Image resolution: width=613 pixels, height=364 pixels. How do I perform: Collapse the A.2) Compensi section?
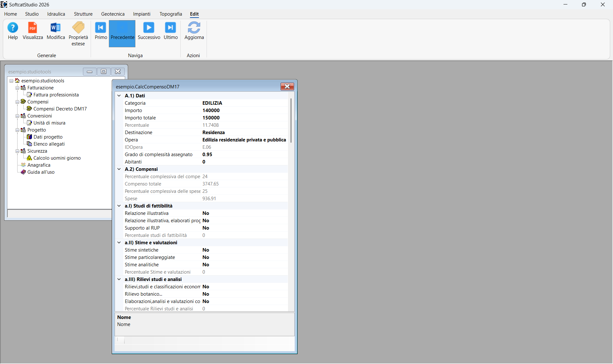(119, 169)
